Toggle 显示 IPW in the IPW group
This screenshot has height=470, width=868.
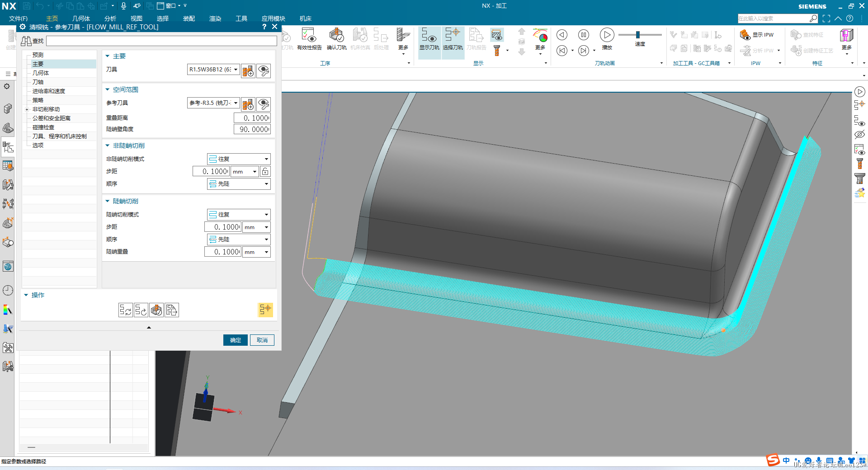pyautogui.click(x=757, y=35)
